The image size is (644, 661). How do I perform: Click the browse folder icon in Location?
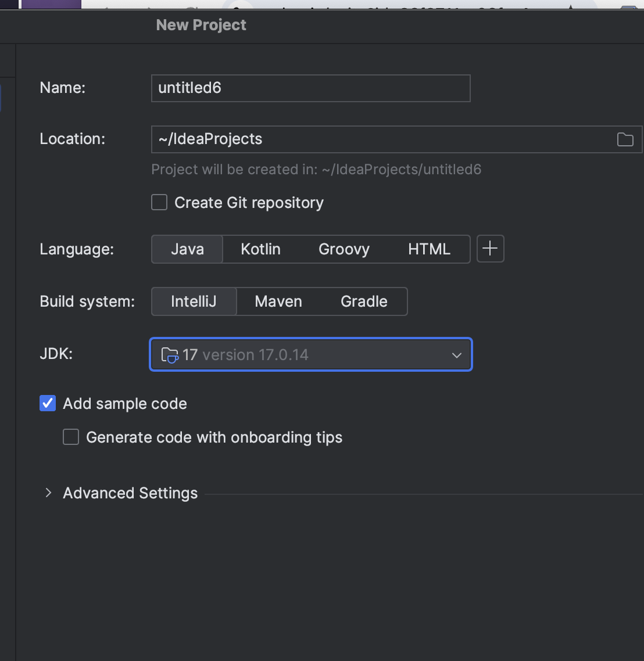click(x=625, y=139)
